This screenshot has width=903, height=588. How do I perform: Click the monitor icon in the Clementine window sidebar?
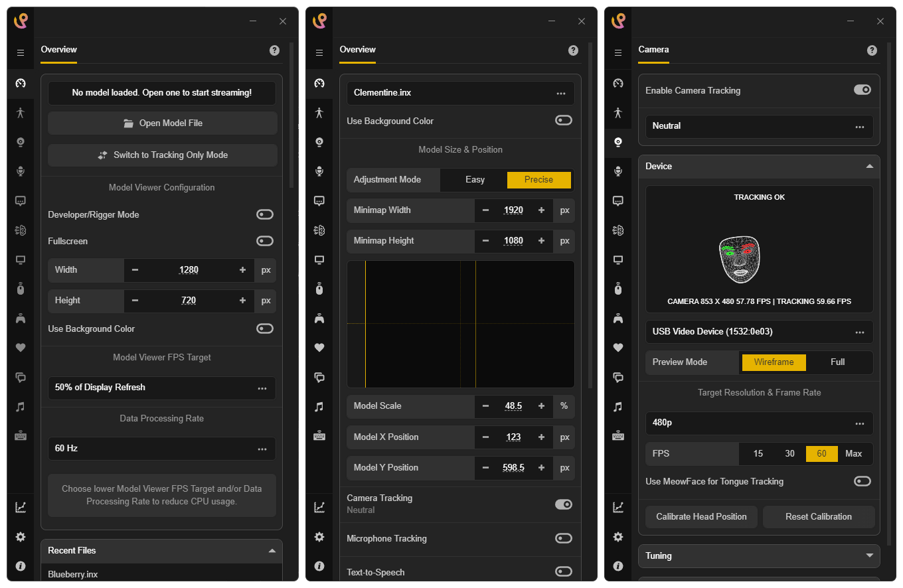tap(319, 259)
